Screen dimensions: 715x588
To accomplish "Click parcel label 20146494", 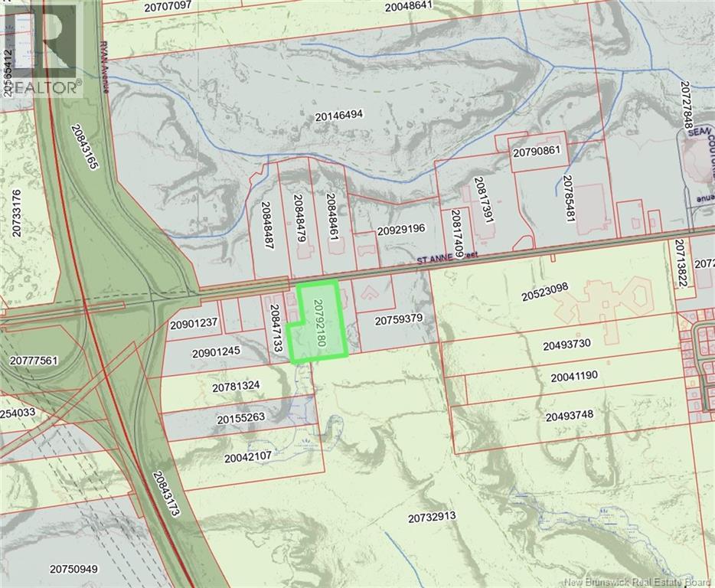I will pyautogui.click(x=338, y=116).
